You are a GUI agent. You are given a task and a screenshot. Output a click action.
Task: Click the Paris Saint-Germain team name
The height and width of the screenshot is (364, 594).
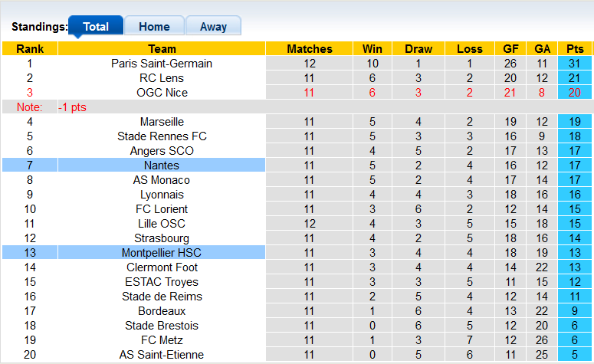coord(162,64)
